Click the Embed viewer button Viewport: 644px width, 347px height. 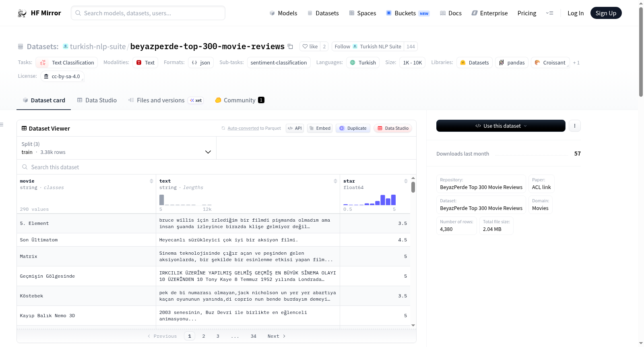tap(320, 128)
